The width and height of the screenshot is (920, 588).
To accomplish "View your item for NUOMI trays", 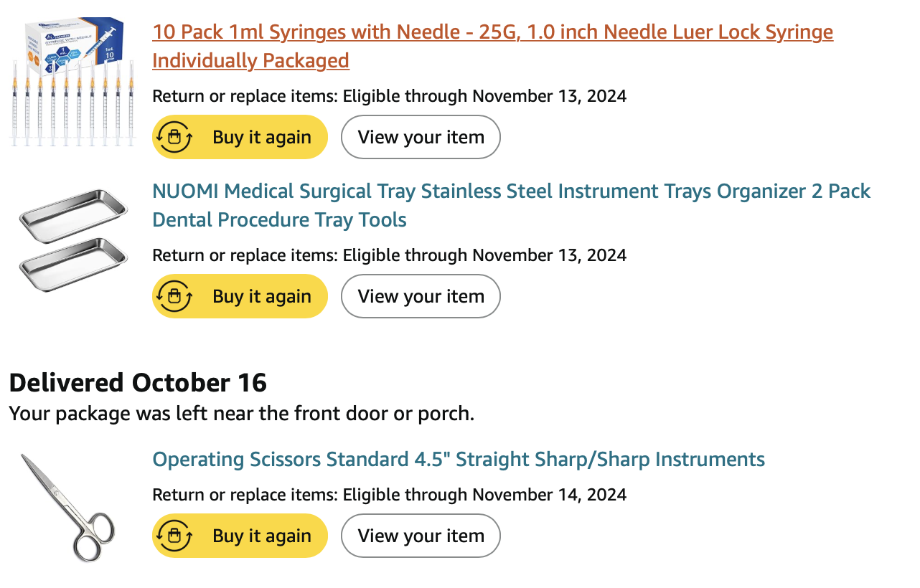I will pos(421,296).
